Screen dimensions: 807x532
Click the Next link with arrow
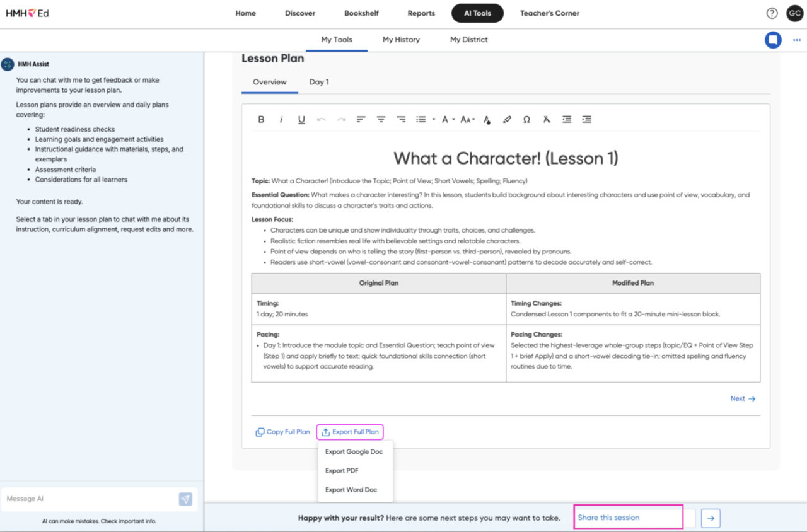743,399
